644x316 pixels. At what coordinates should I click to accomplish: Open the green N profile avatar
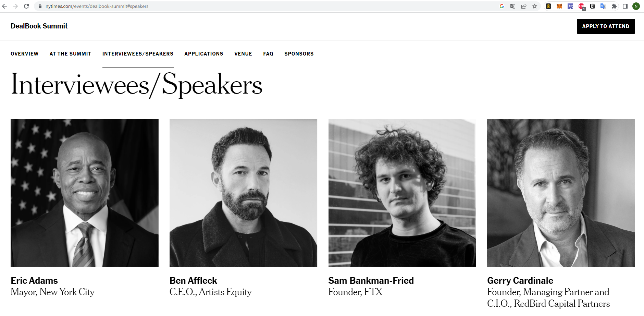tap(636, 6)
